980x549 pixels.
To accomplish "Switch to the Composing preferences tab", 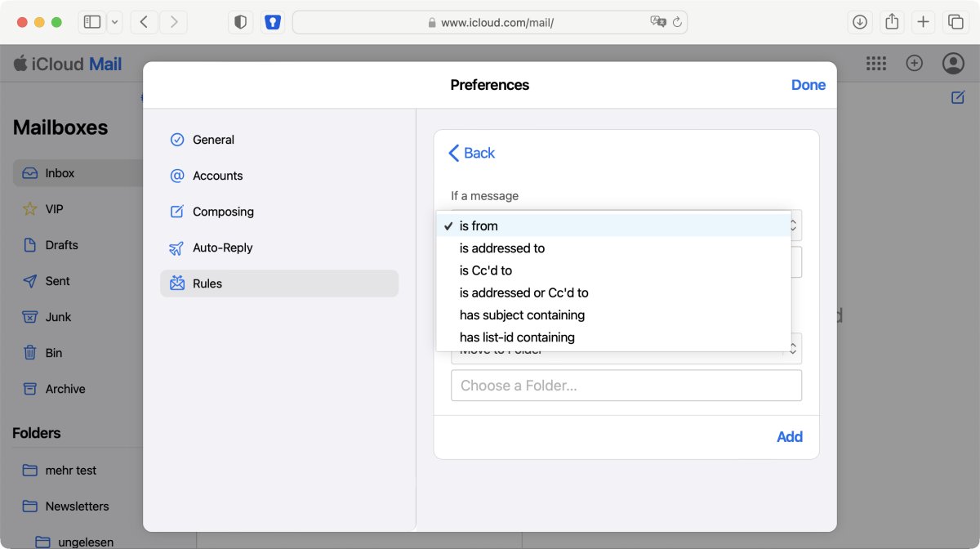I will 223,212.
